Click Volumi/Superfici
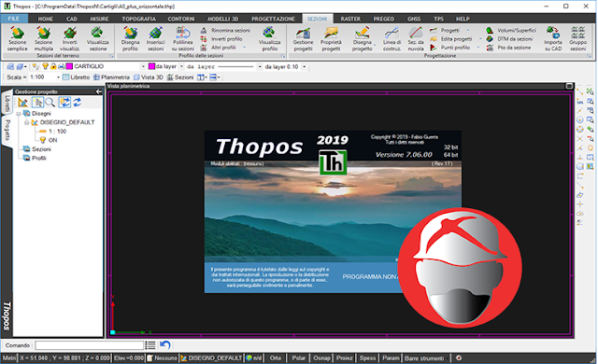 [x=511, y=31]
